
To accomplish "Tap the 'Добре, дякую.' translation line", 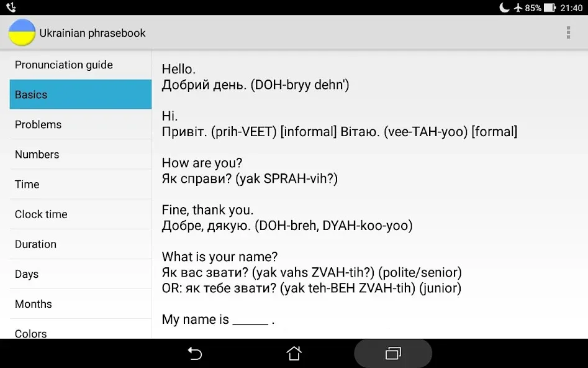I will click(287, 226).
